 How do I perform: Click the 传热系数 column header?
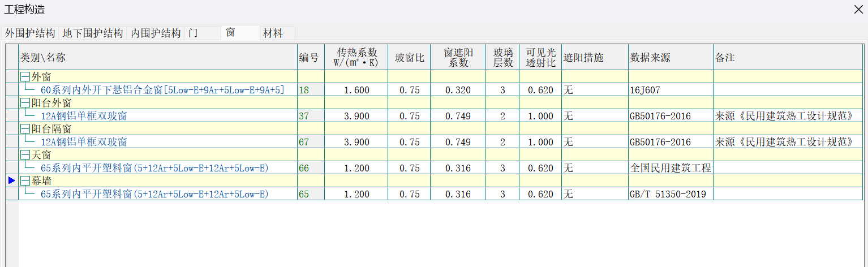[356, 57]
